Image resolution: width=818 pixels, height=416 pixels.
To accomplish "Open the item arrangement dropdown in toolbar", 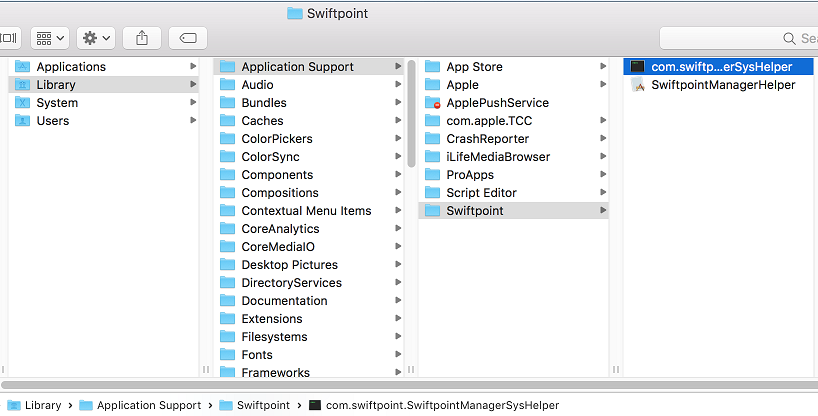I will point(50,38).
